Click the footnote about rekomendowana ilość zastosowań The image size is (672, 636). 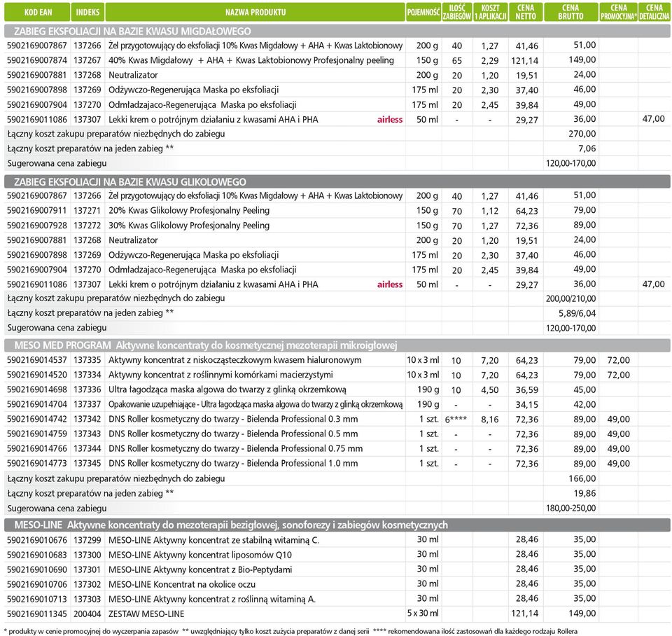(475, 631)
